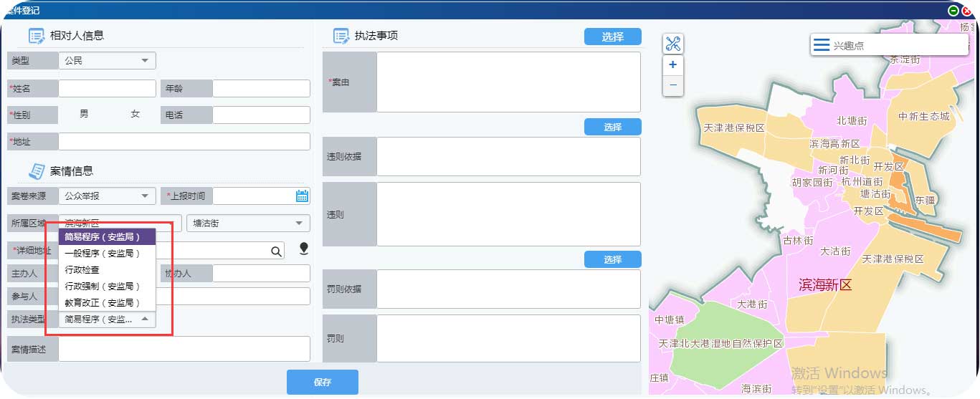Select 女 gender option

[x=135, y=115]
